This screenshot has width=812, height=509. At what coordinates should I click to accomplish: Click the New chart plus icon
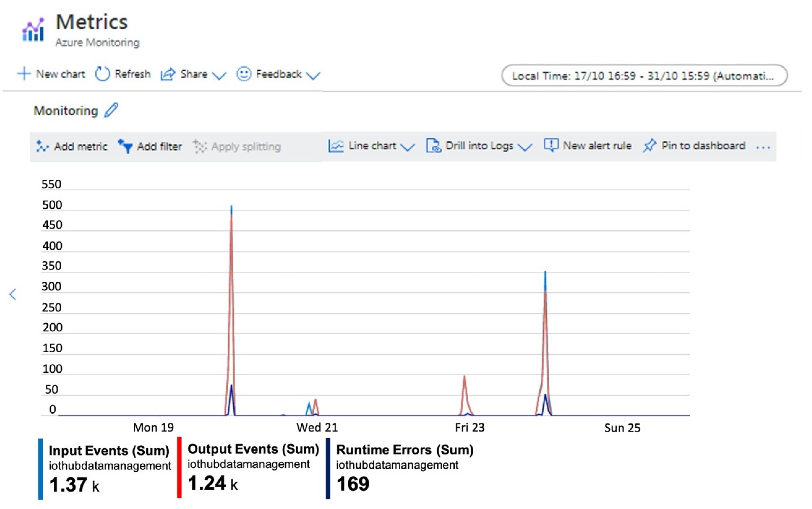click(x=24, y=74)
